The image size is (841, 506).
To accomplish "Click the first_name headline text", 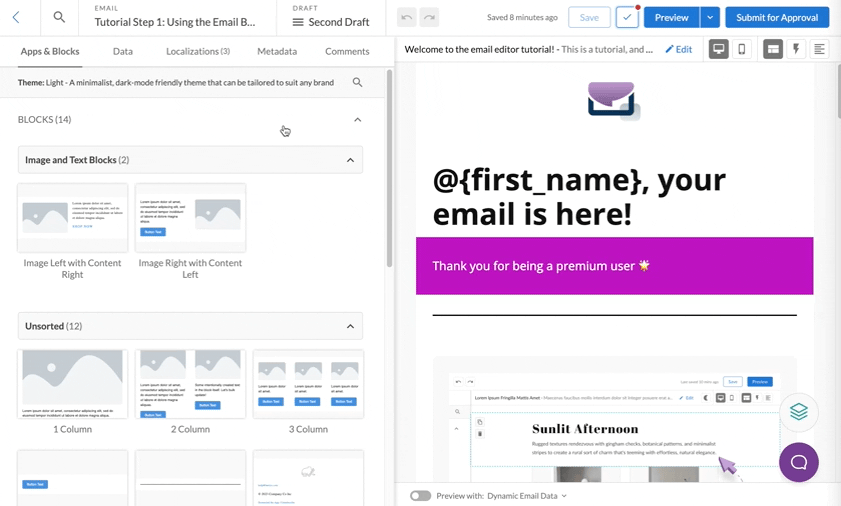I will coord(579,196).
